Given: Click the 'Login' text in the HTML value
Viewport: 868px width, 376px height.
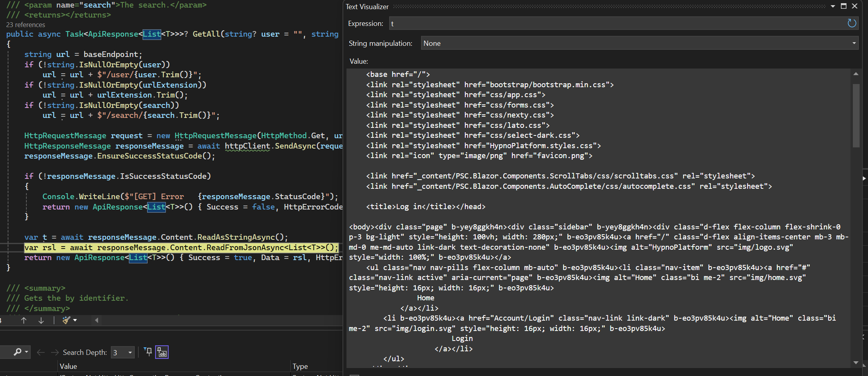Looking at the screenshot, I should 462,339.
